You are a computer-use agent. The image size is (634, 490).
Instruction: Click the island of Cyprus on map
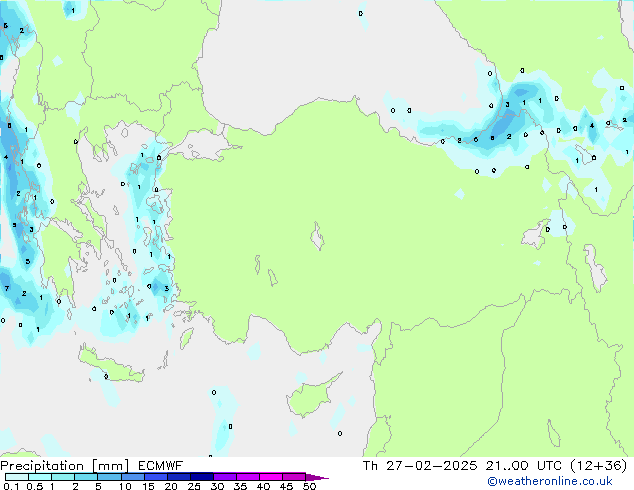(310, 397)
